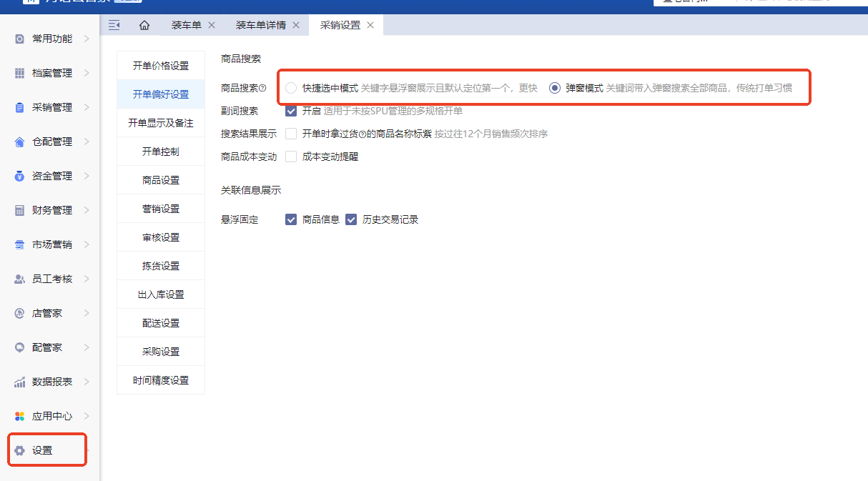The width and height of the screenshot is (868, 481).
Task: Uncheck the 历史交易记录 checkbox
Action: 351,219
